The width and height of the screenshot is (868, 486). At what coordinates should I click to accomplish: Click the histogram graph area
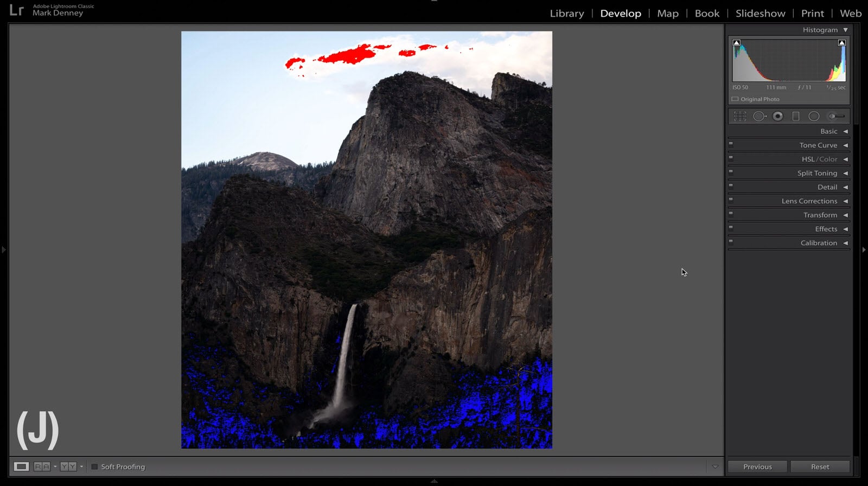coord(789,60)
